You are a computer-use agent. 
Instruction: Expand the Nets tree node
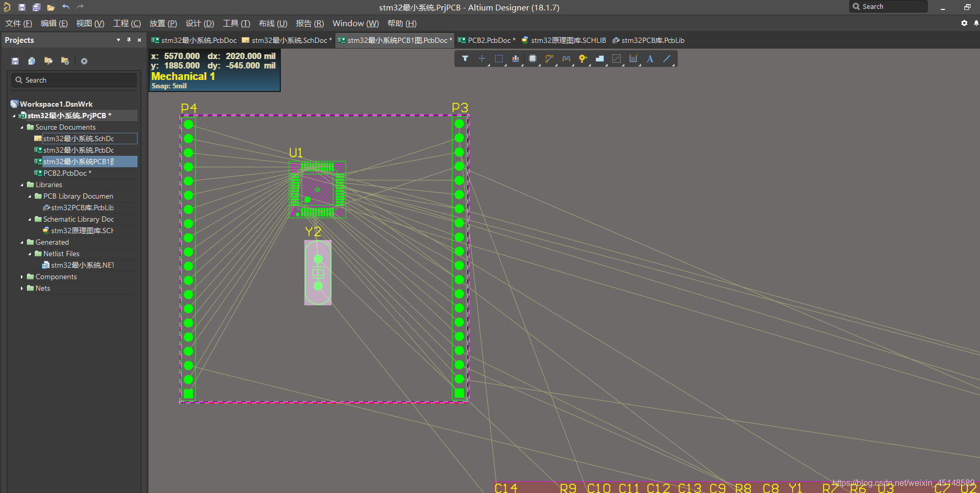coord(22,288)
